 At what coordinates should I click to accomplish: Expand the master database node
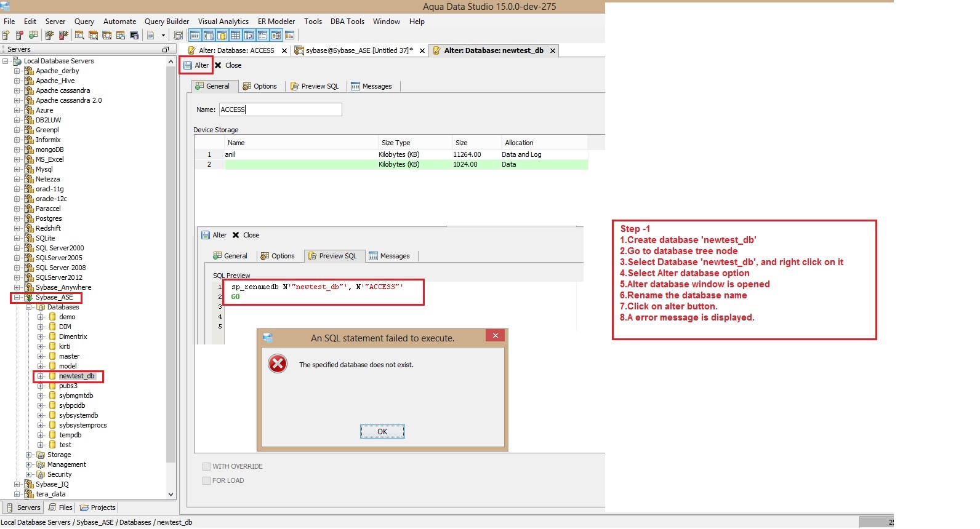click(x=41, y=356)
